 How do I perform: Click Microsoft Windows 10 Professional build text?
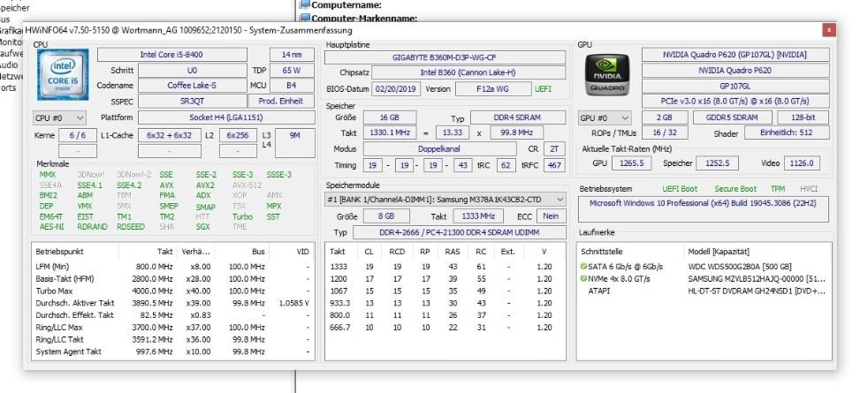click(x=703, y=203)
